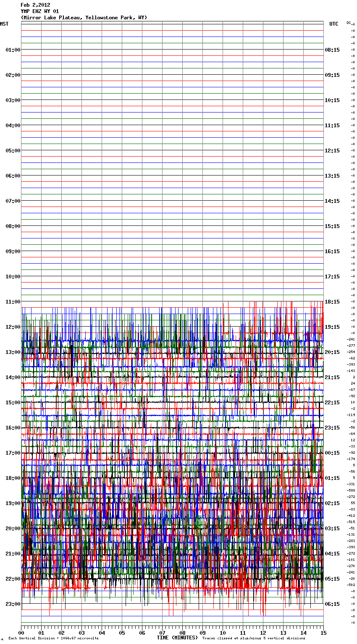Click the 'TIME (MINUTES)' axis title

(x=177, y=638)
